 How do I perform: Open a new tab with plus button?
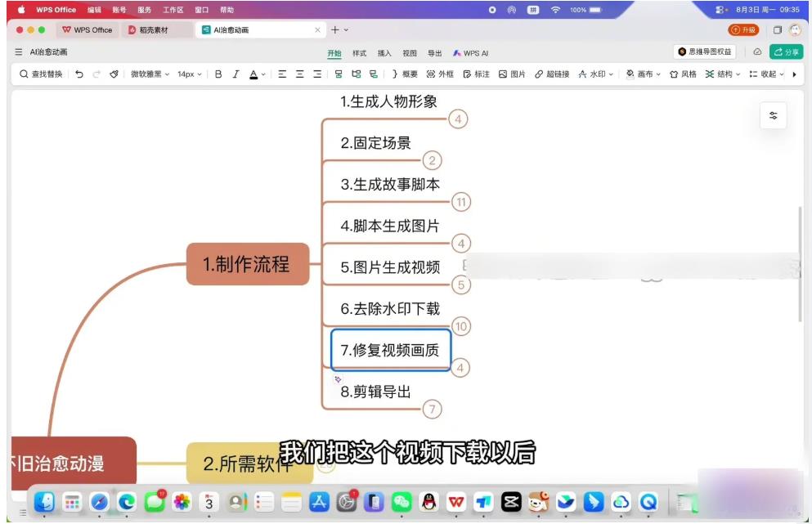(335, 30)
